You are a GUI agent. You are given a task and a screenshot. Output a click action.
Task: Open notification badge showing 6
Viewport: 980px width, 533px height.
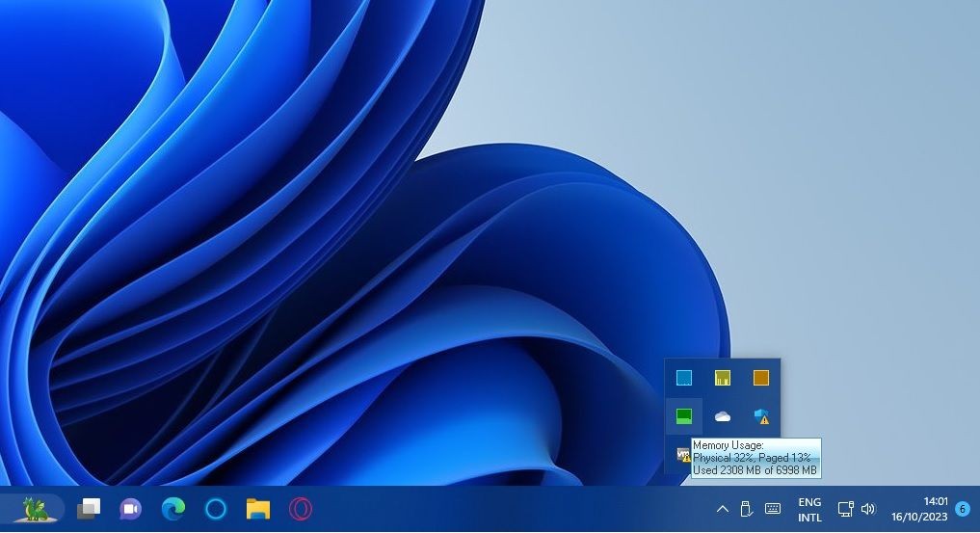click(x=963, y=509)
